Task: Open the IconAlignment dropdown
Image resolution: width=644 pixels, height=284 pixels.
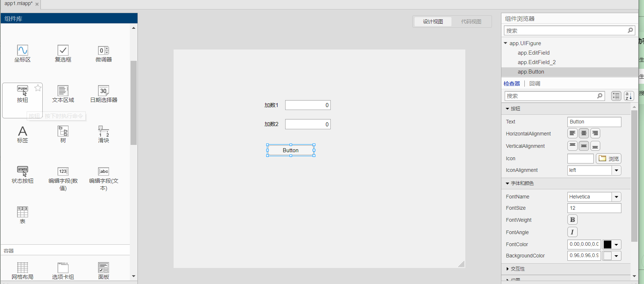Action: tap(616, 170)
